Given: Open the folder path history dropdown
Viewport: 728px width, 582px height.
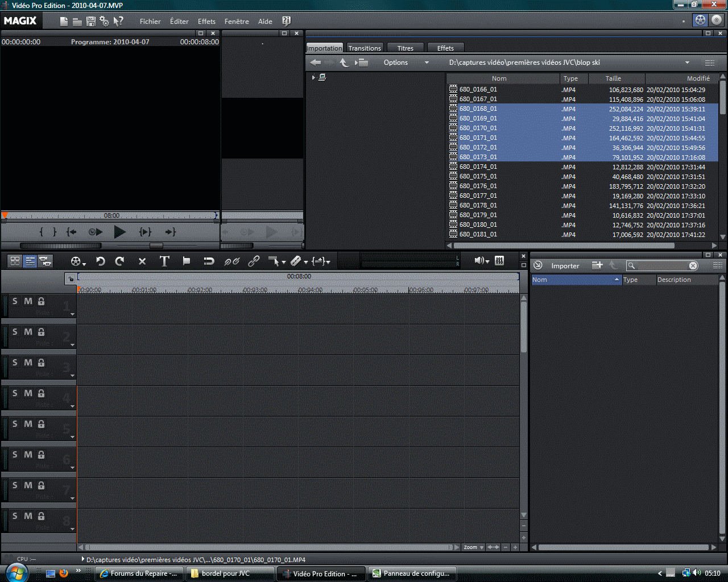Looking at the screenshot, I should (687, 63).
